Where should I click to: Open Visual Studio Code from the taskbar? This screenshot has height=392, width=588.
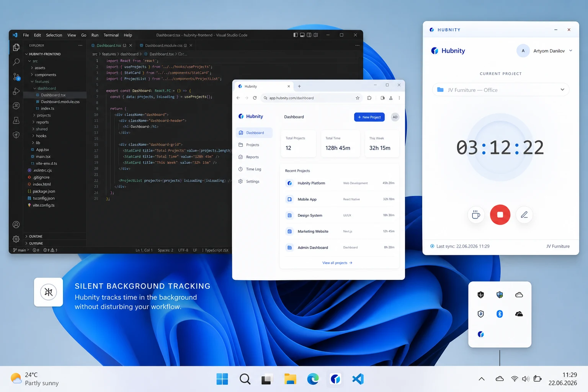[358, 379]
